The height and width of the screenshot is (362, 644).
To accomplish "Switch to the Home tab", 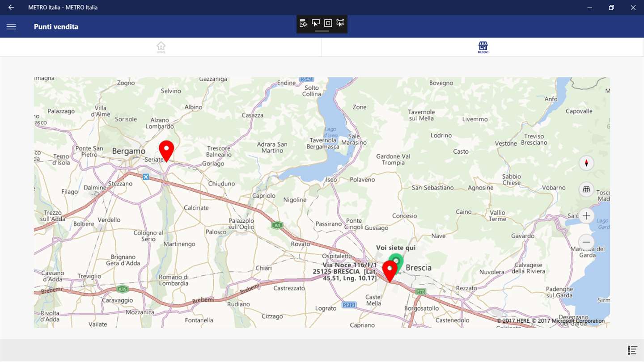I will coord(161,47).
